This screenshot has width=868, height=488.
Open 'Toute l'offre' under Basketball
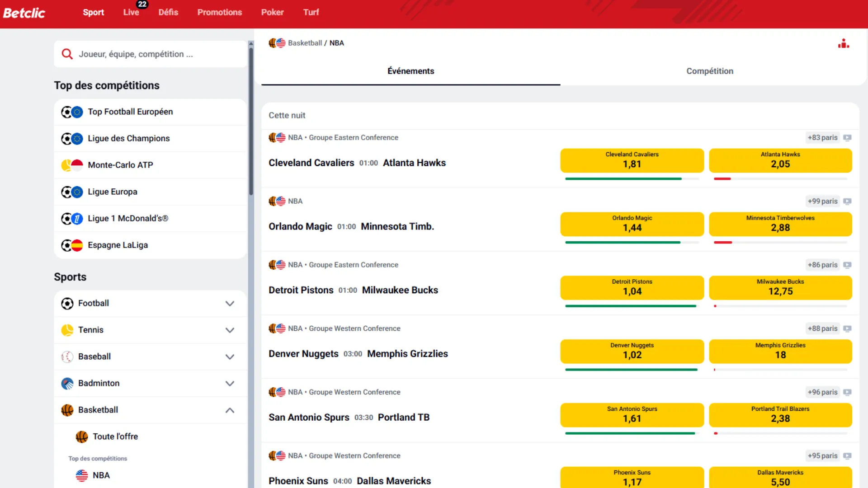pos(114,436)
